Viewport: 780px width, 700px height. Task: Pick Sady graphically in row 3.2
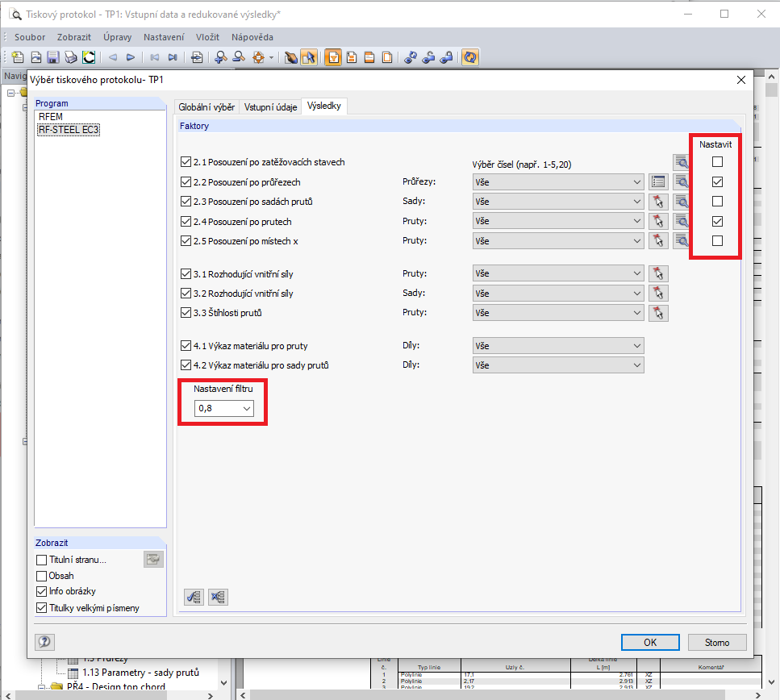658,293
